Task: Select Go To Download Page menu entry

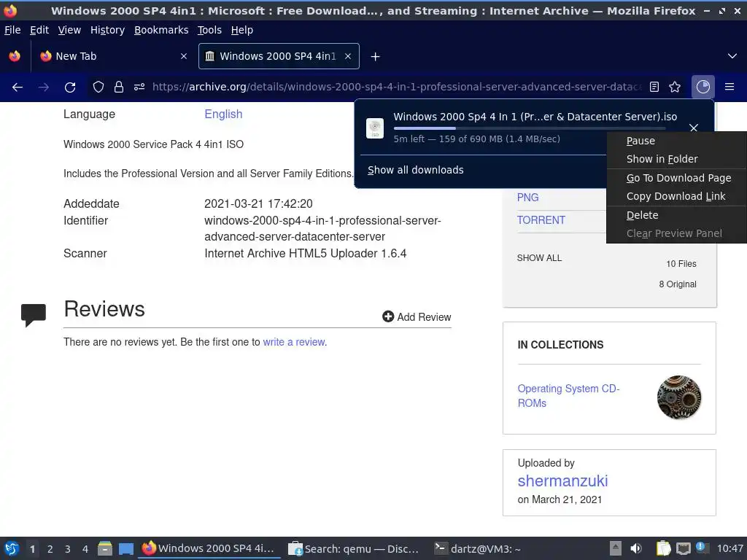Action: pos(676,178)
